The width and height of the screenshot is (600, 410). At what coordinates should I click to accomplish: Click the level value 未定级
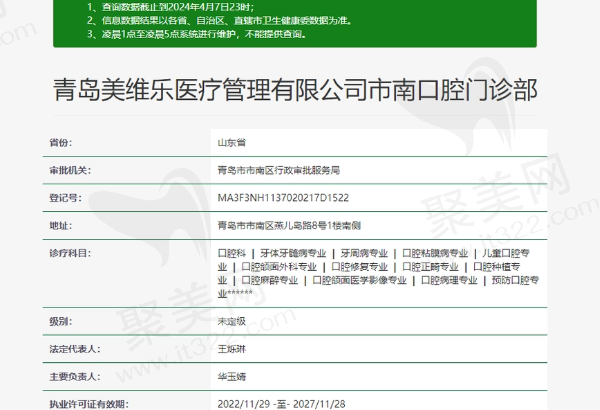(x=232, y=321)
